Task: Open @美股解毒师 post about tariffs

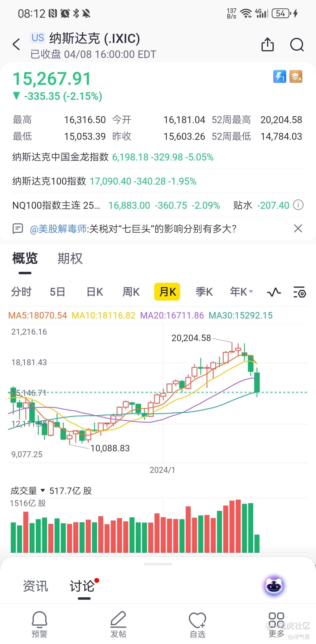Action: pos(133,229)
